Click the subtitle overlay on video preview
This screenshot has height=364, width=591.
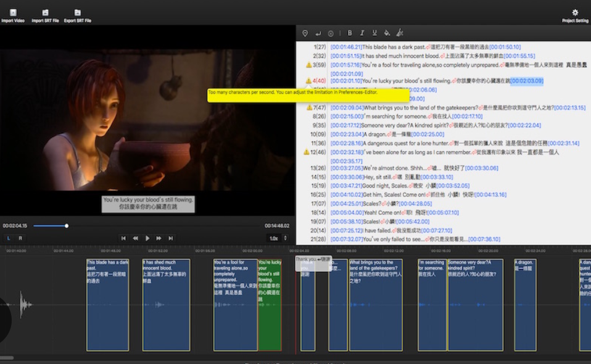click(148, 204)
